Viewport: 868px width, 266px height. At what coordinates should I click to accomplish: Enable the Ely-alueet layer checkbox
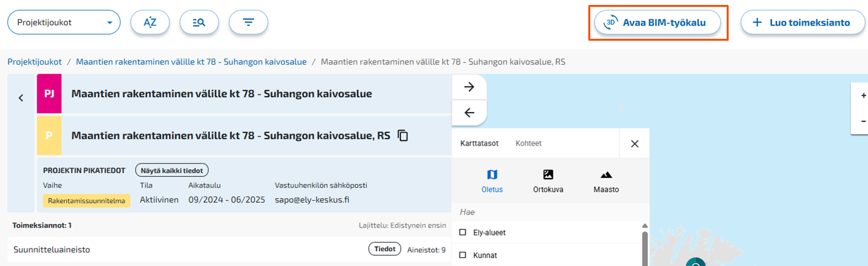[x=463, y=232]
